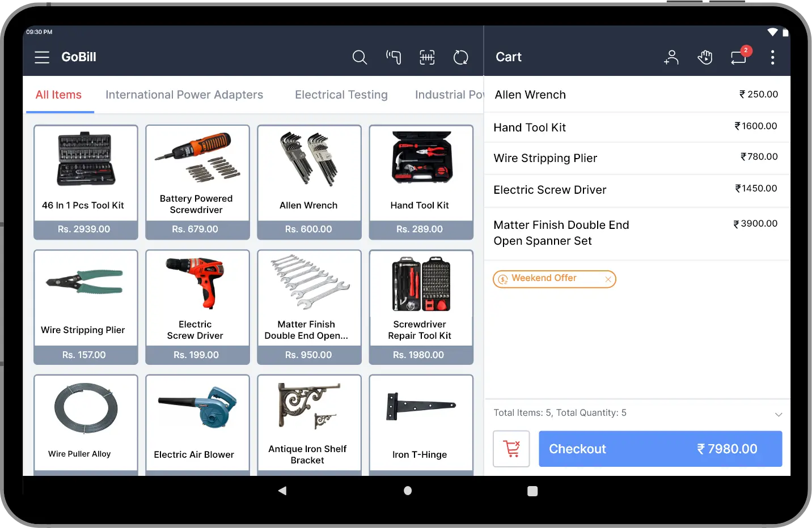Open held carts showing badge 2

click(x=738, y=57)
